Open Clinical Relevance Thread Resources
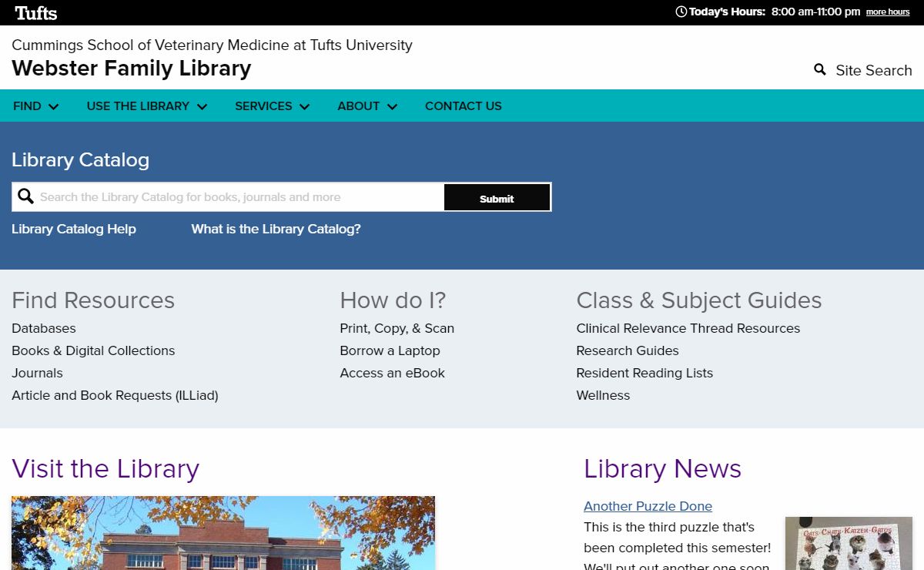Screen dimensions: 924x570 point(688,328)
